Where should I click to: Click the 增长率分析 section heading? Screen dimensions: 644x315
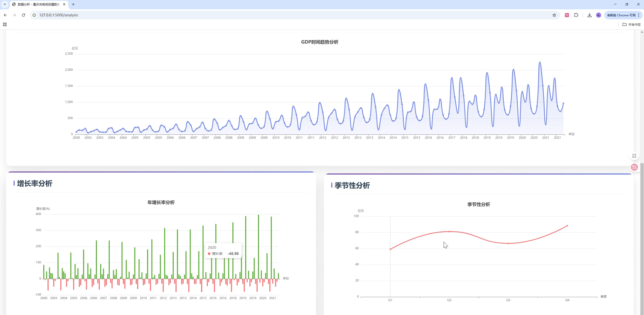click(35, 184)
